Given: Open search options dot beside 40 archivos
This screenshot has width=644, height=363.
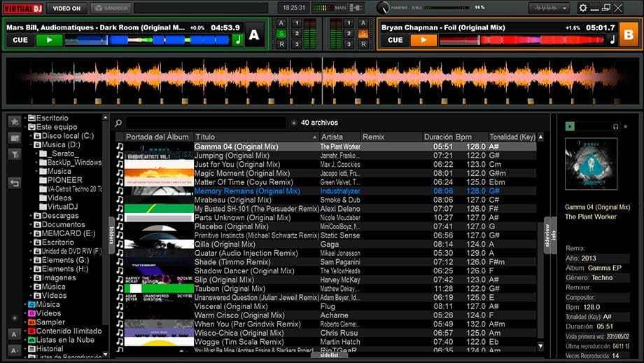Looking at the screenshot, I should (294, 123).
